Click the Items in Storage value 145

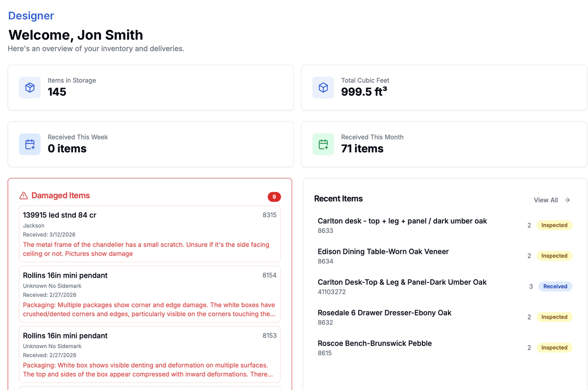[x=57, y=92]
